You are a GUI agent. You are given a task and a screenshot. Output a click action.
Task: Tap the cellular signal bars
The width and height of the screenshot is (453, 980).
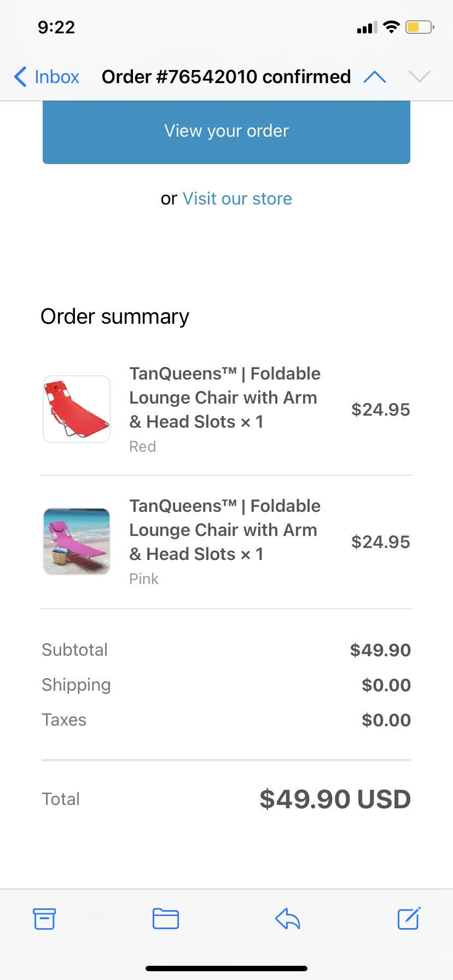367,28
